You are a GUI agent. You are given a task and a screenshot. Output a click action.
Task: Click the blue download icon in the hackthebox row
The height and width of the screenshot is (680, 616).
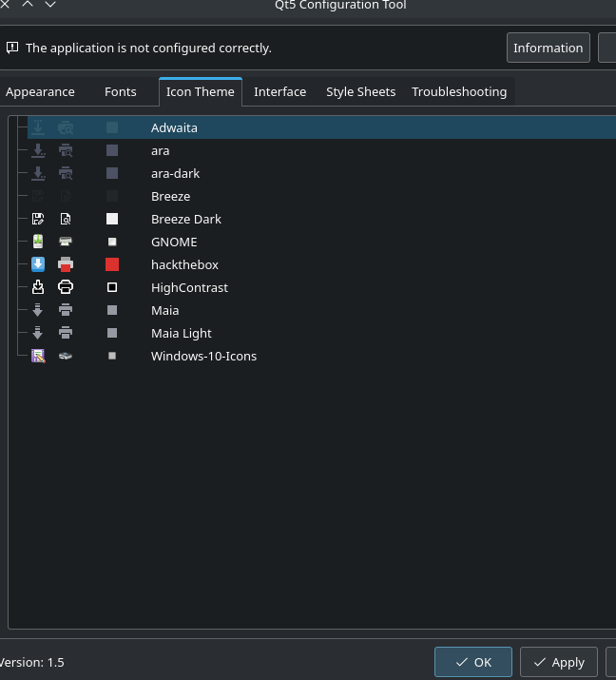38,264
